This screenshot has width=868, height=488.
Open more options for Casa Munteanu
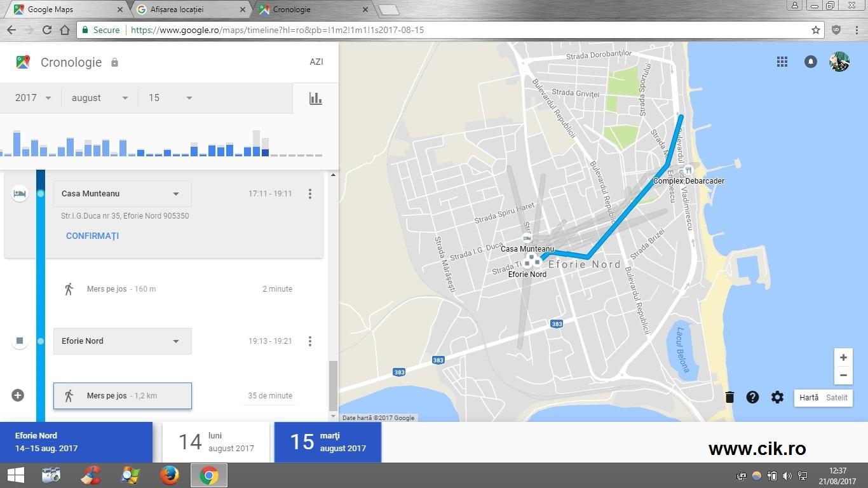click(310, 194)
